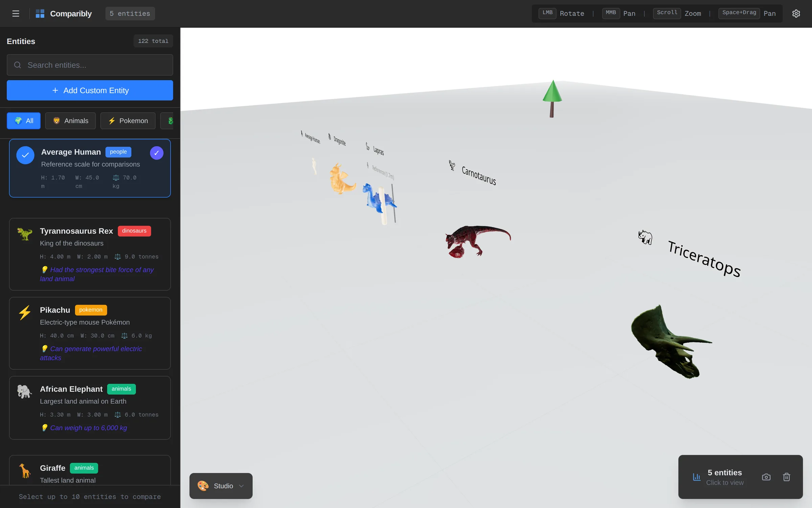812x508 pixels.
Task: Select the partially hidden dragon category tab
Action: [x=167, y=121]
